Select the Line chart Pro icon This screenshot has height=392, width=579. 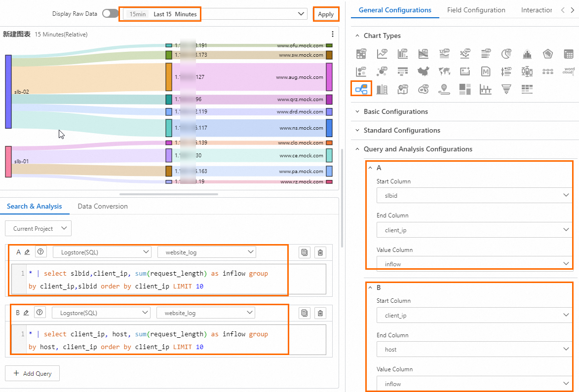[382, 54]
